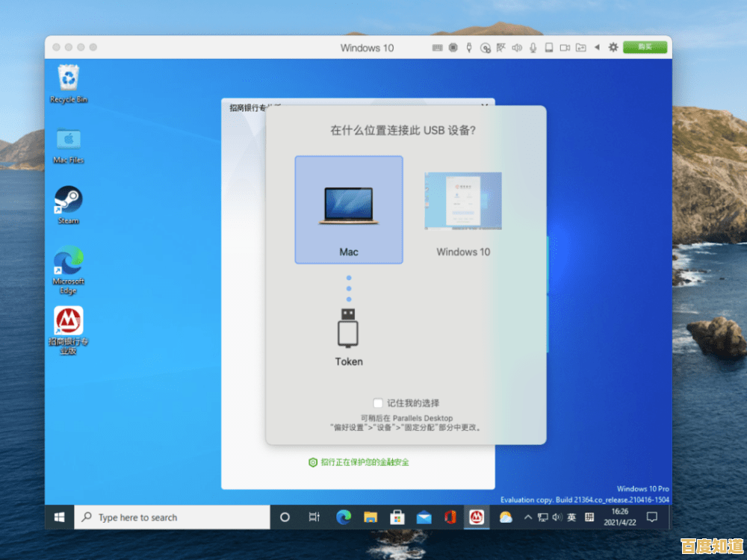Click the camera icon in Parallels toolbar
Screen dimensions: 747x560
point(565,47)
